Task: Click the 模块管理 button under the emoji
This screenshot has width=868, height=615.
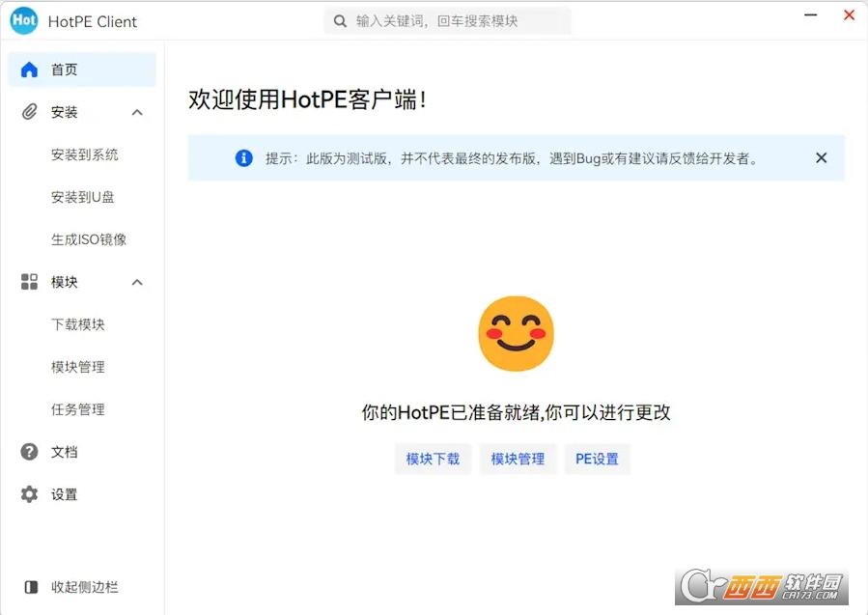Action: point(518,459)
